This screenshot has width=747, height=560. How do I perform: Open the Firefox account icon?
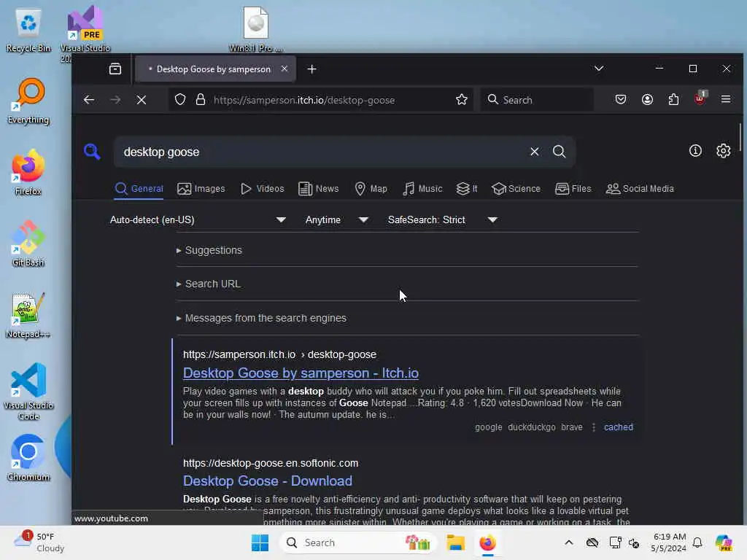coord(647,99)
